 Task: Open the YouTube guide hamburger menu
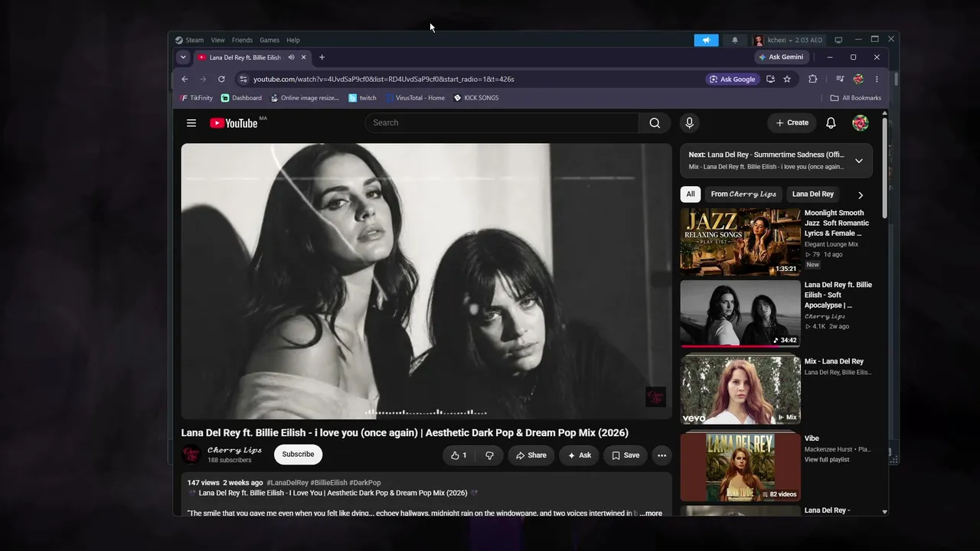click(x=191, y=123)
